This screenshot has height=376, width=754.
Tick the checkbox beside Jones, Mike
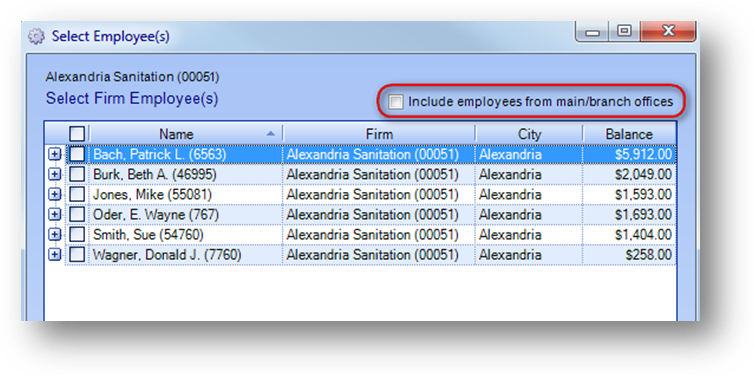[77, 194]
